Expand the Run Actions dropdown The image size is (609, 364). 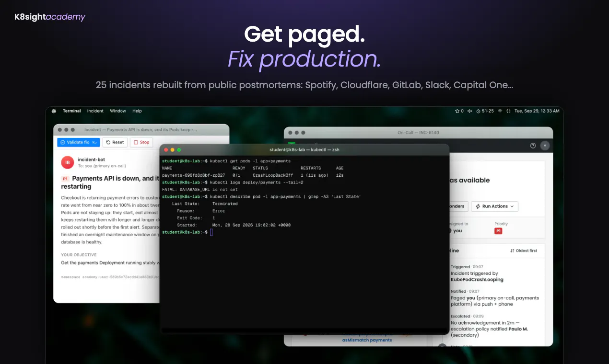tap(495, 206)
